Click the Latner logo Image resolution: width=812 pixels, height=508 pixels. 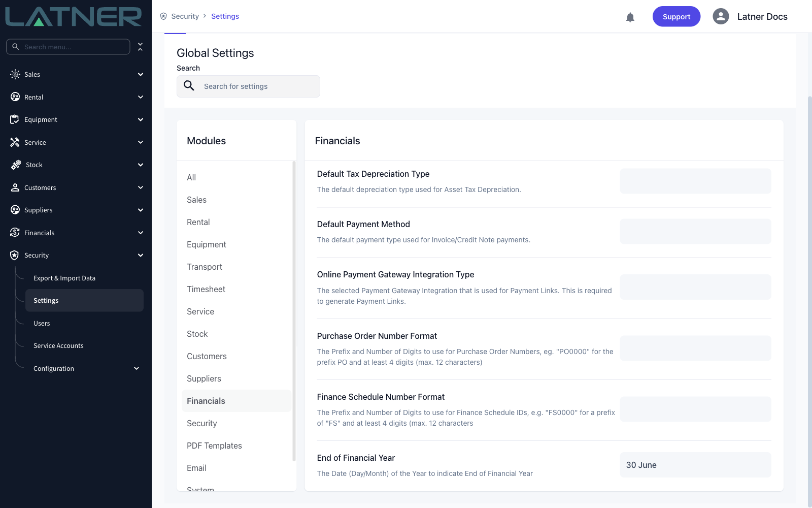[x=74, y=16]
